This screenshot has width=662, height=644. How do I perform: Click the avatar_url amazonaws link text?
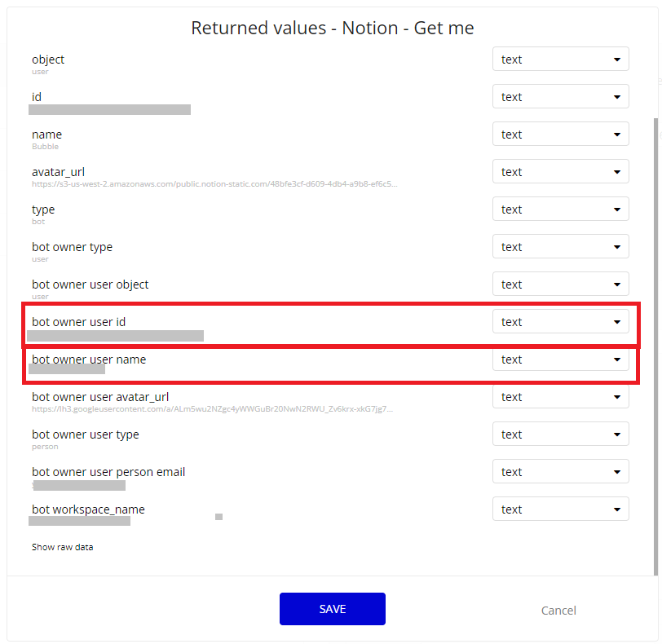pos(214,184)
